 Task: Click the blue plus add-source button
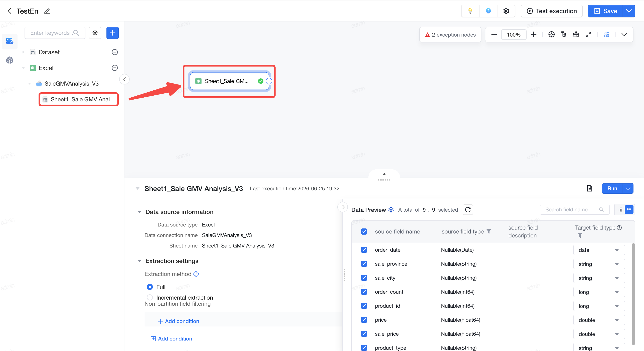(x=113, y=33)
